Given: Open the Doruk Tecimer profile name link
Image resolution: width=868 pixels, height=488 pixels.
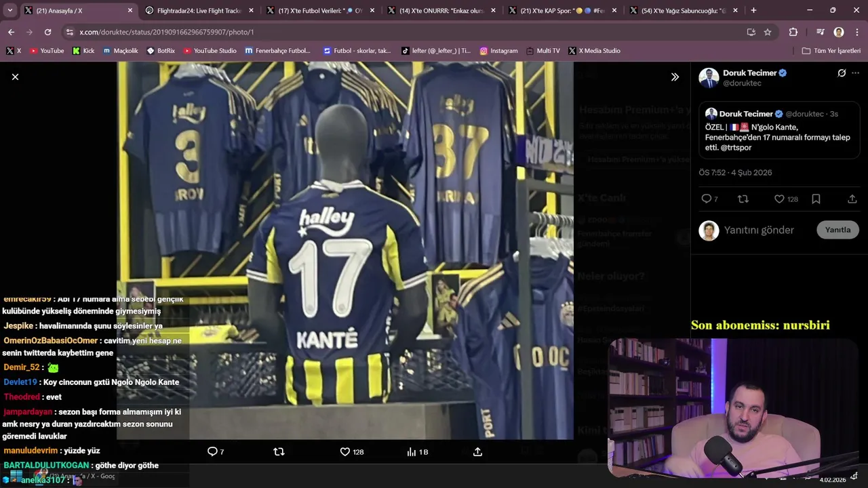Looking at the screenshot, I should click(x=749, y=73).
